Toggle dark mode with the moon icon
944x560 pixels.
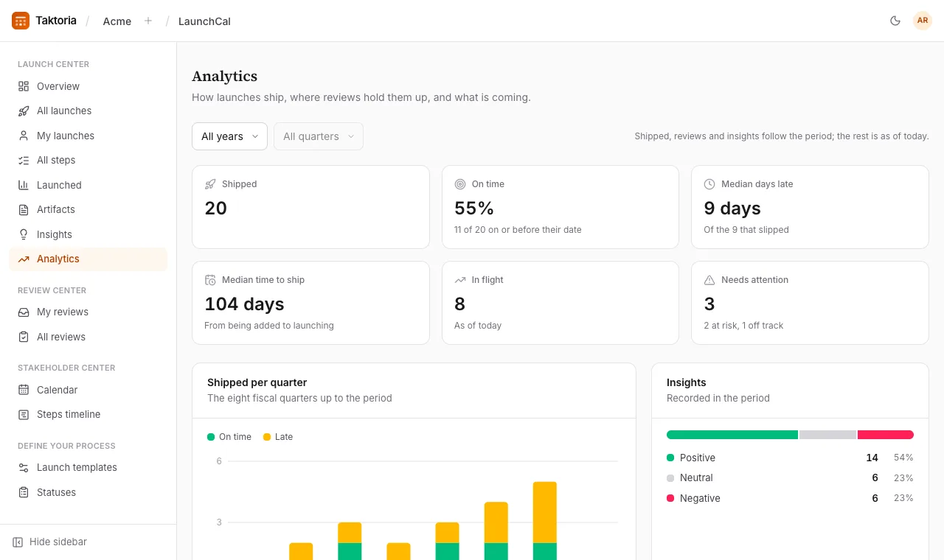click(x=895, y=21)
